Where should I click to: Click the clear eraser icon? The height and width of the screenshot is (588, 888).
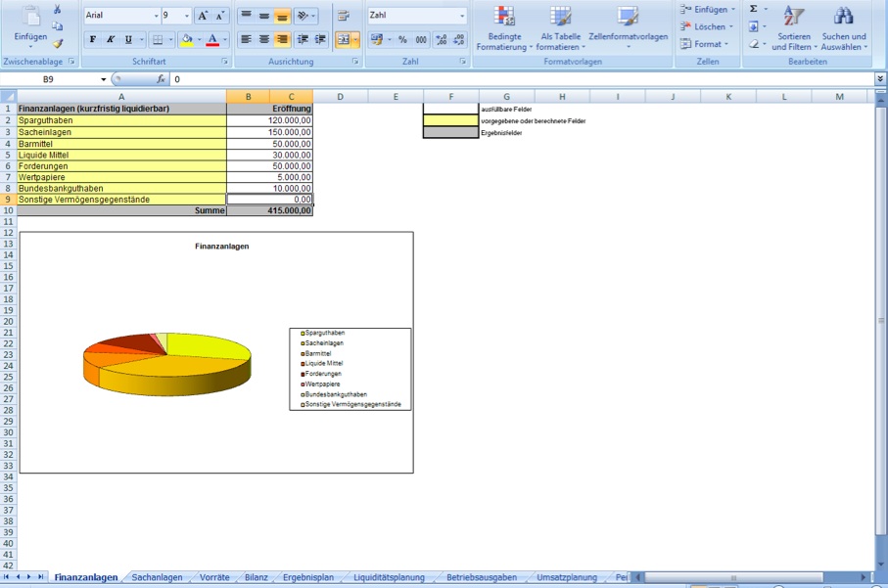pos(753,44)
